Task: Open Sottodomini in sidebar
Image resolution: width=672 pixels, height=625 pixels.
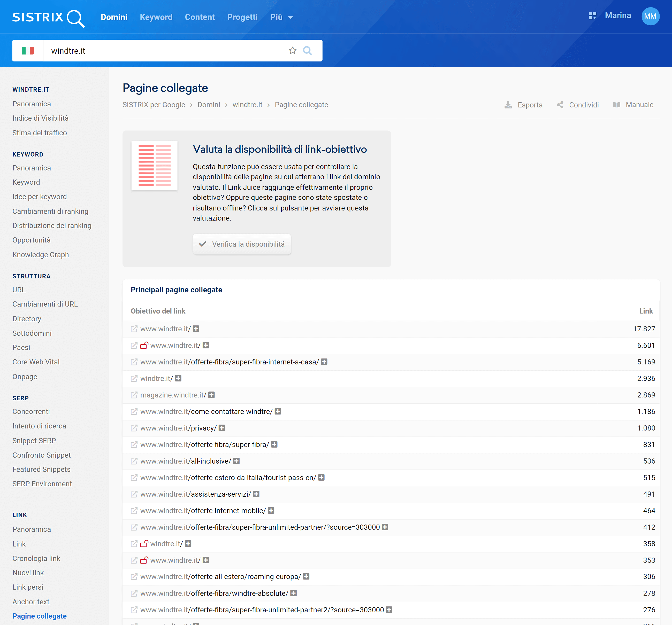Action: [32, 333]
